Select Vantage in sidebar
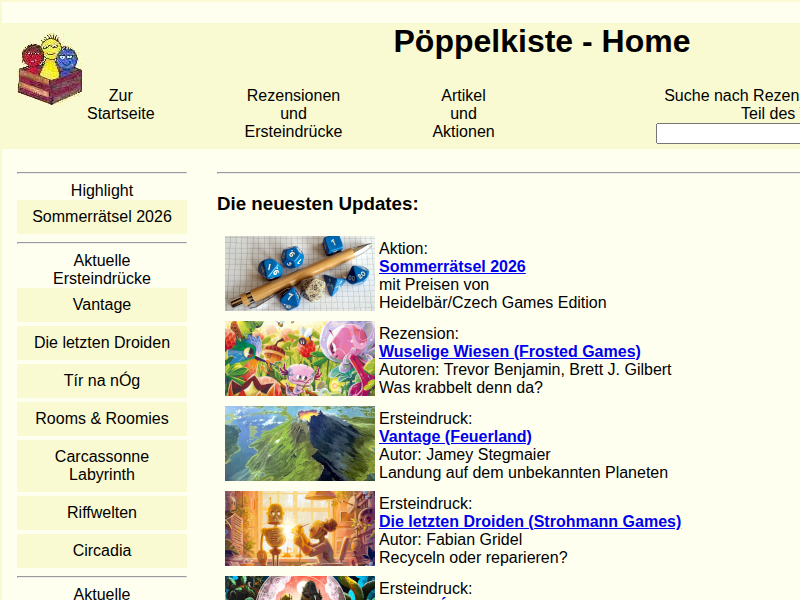800x600 pixels. 102,305
